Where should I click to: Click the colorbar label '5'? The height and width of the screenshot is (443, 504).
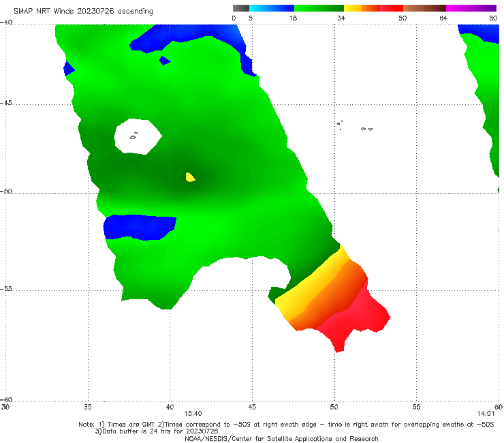coord(251,18)
